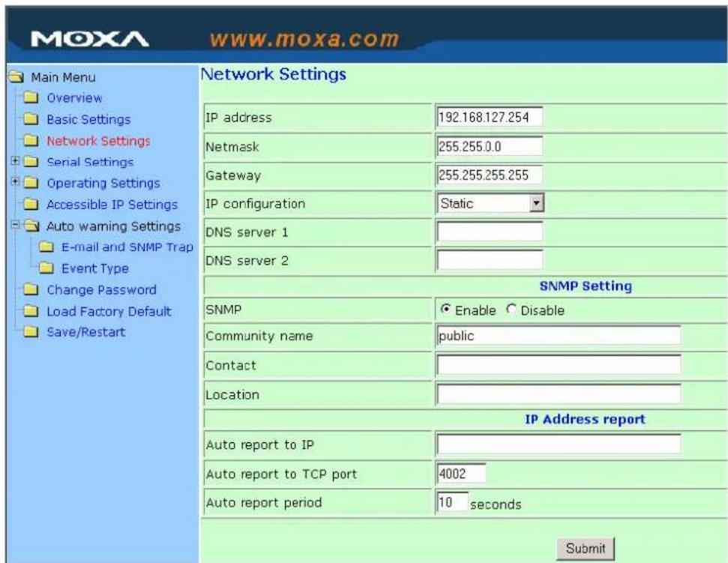
Task: Click the folder icon beside Event Type
Action: [x=46, y=268]
